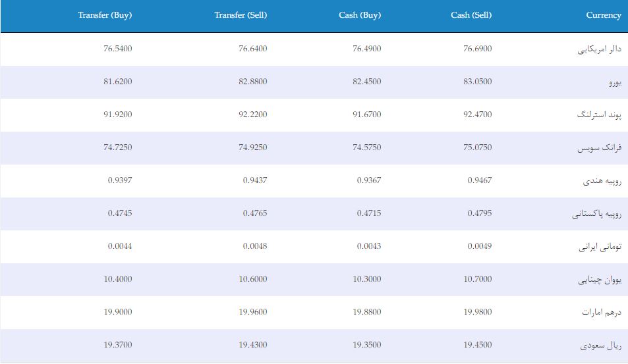Select the Iranian Toman row label
This screenshot has height=364, width=628.
coord(600,247)
